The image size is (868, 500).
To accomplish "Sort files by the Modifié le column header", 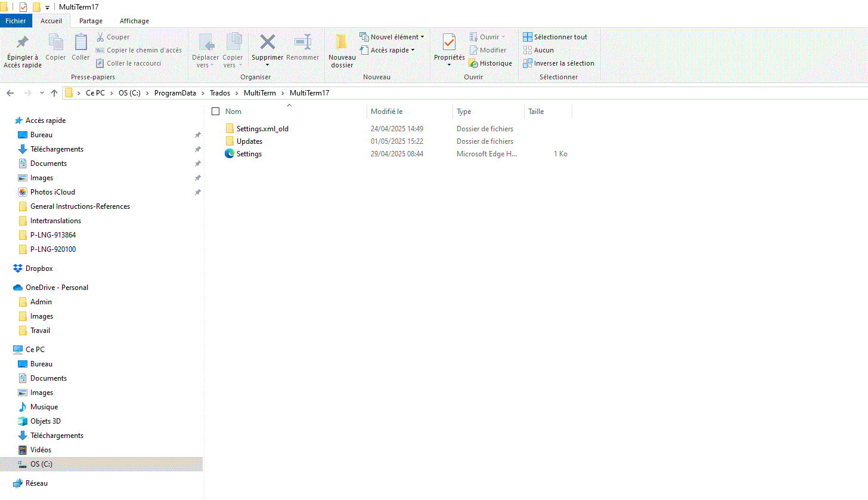I will 386,111.
